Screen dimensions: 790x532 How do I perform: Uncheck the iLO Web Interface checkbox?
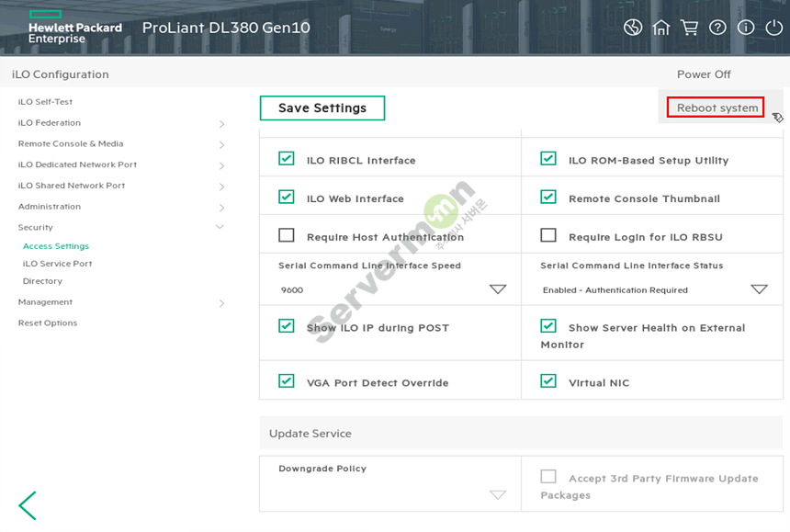click(287, 197)
